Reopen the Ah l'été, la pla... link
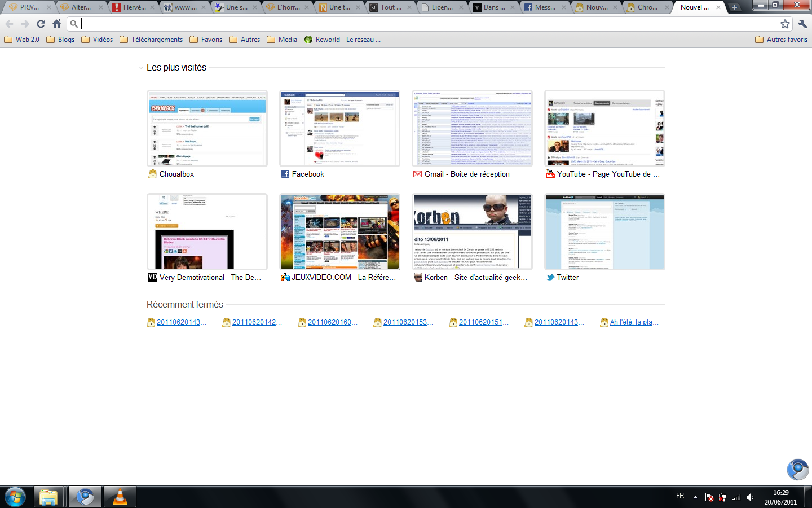Screen dimensions: 812x508 (634, 322)
